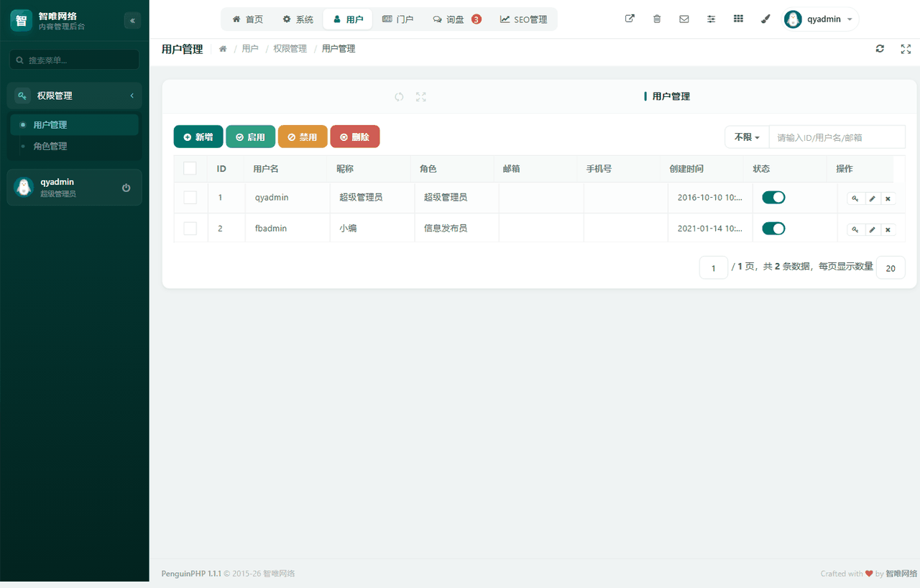The height and width of the screenshot is (588, 920).
Task: Check the checkbox for qyadmin row
Action: coord(190,197)
